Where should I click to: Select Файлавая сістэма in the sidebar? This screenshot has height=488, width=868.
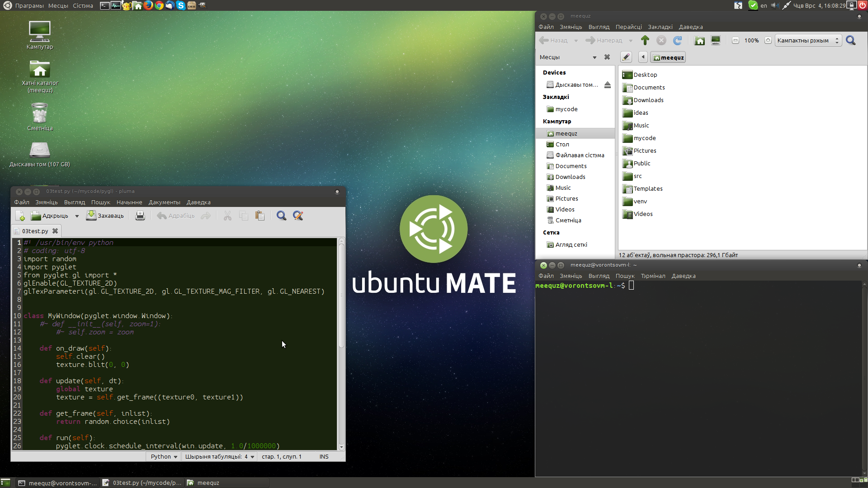coord(575,155)
